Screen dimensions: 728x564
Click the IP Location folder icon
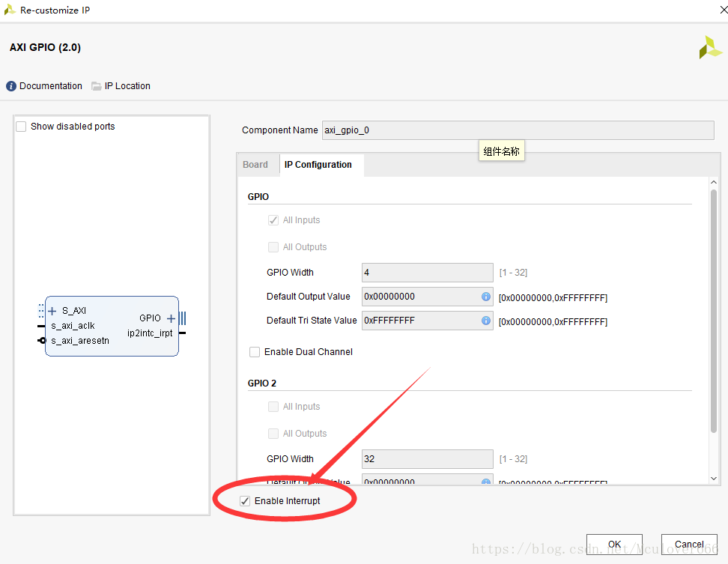[x=96, y=86]
